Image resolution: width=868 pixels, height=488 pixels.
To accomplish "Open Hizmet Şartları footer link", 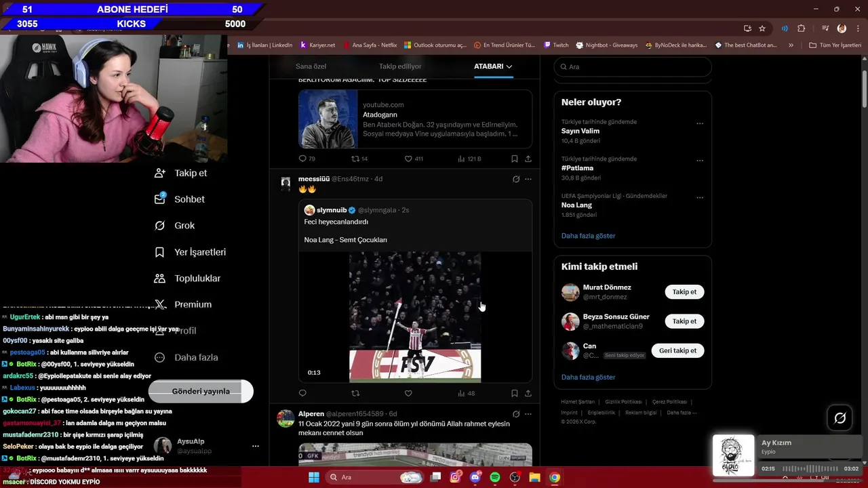I will (578, 402).
